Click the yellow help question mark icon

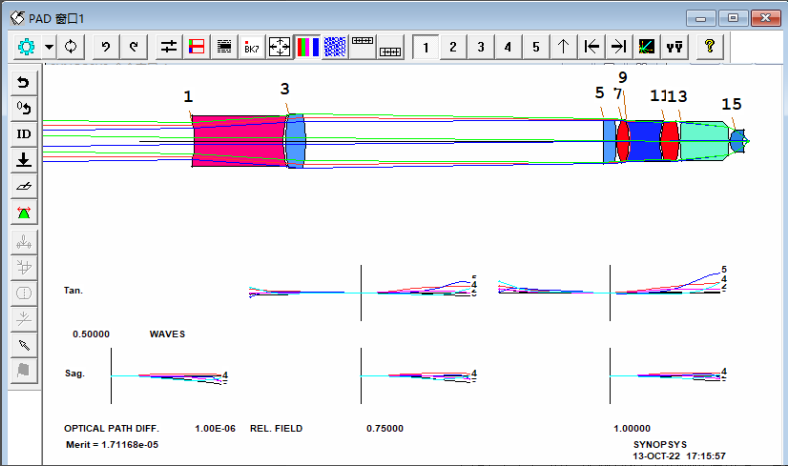click(x=709, y=47)
